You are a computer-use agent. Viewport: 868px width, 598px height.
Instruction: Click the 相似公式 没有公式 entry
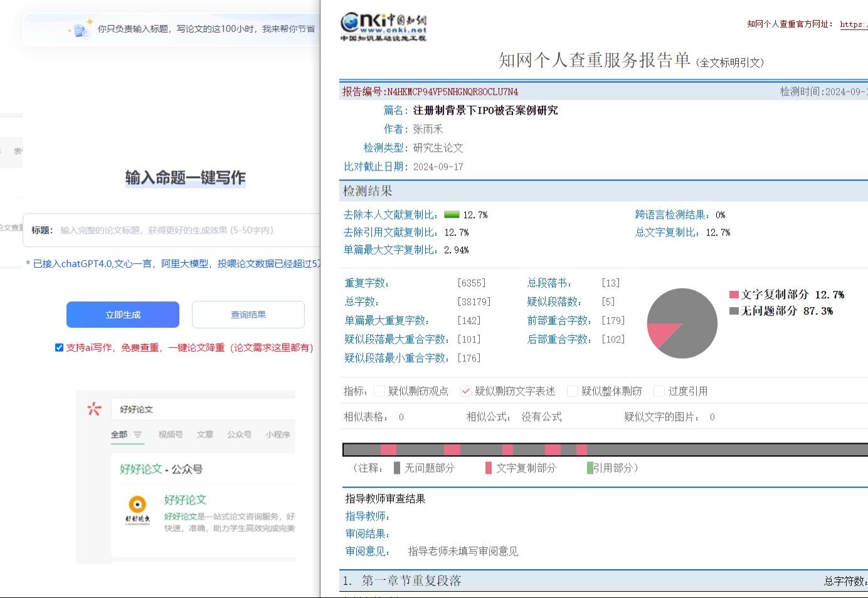pos(514,417)
